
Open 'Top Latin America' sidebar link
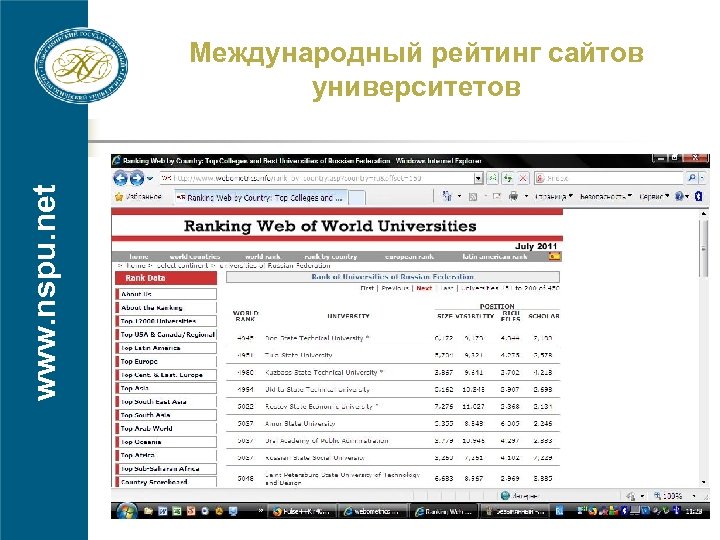point(166,348)
